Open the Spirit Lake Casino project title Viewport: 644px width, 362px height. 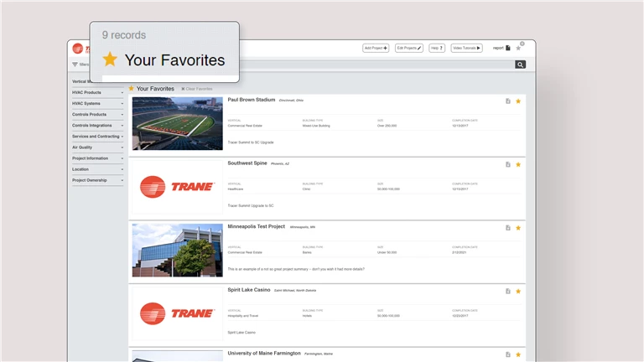pyautogui.click(x=249, y=290)
